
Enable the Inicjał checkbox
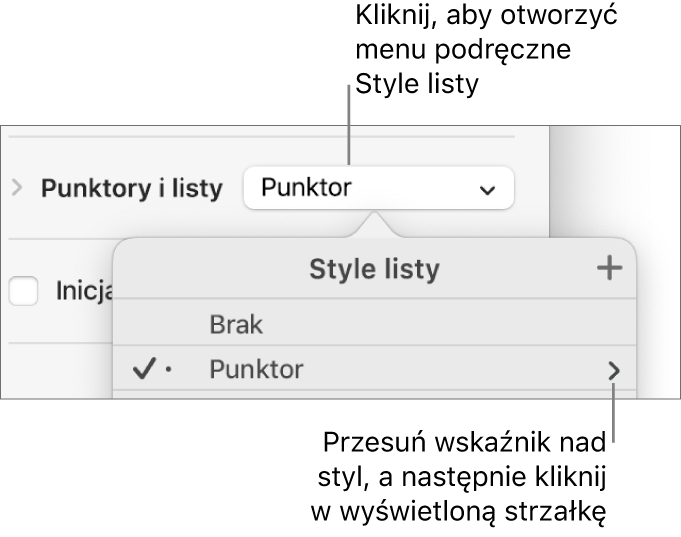tap(23, 292)
